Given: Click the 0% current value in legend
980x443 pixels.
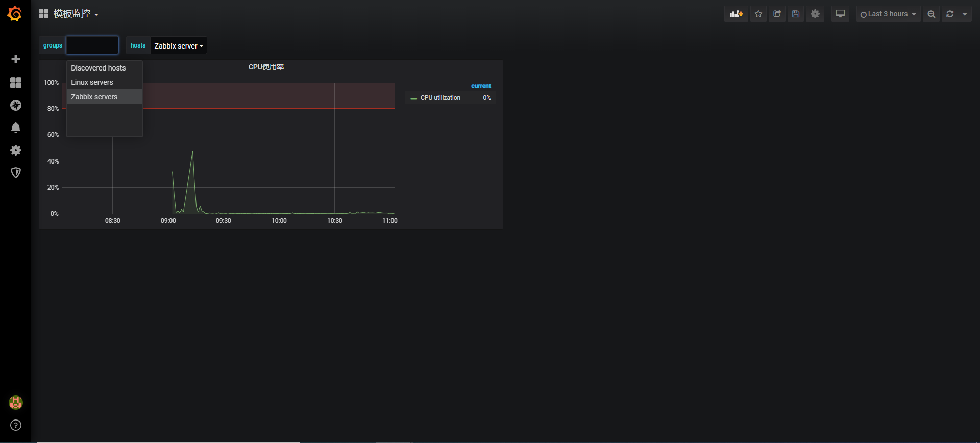Looking at the screenshot, I should click(487, 98).
